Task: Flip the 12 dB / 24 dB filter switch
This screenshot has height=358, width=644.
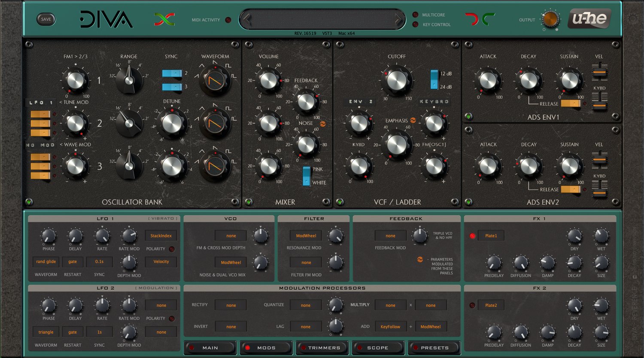Action: (x=434, y=80)
